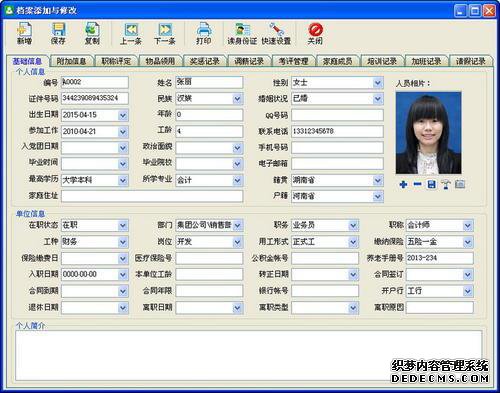Copy the record using 复制 icon

(92, 33)
